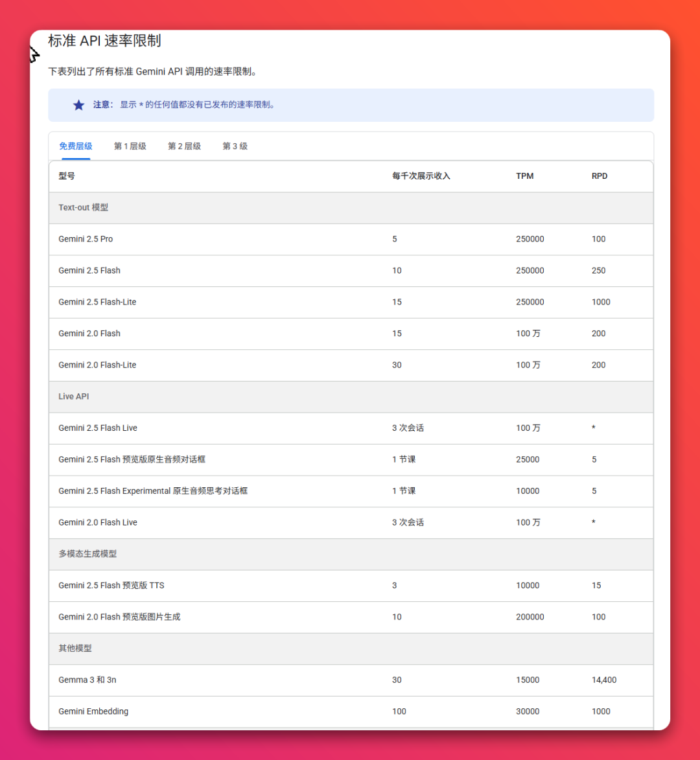This screenshot has height=760, width=700.
Task: Select the Gemini 2.5 Flash Live model name
Action: (x=98, y=428)
